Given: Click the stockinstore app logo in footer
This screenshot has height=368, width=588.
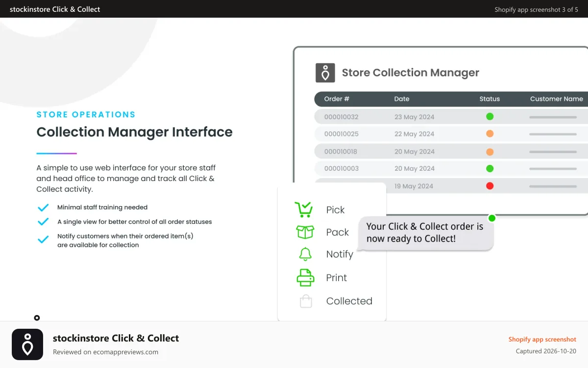Looking at the screenshot, I should [x=27, y=344].
